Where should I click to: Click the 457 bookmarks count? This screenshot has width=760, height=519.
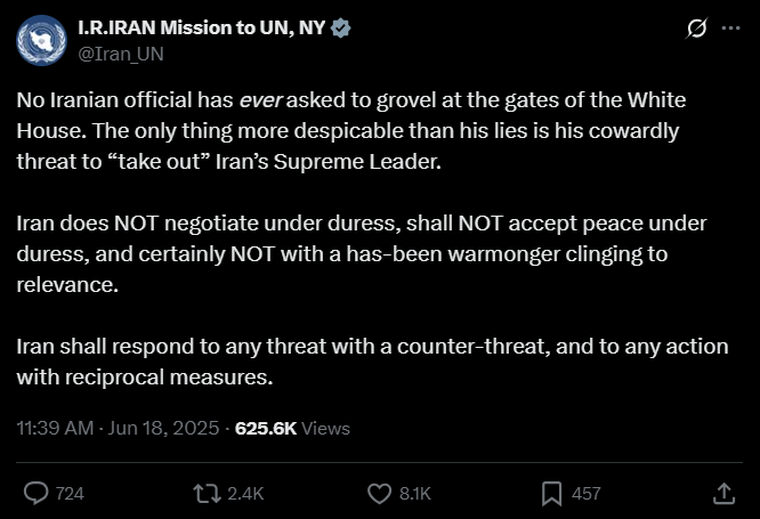586,493
